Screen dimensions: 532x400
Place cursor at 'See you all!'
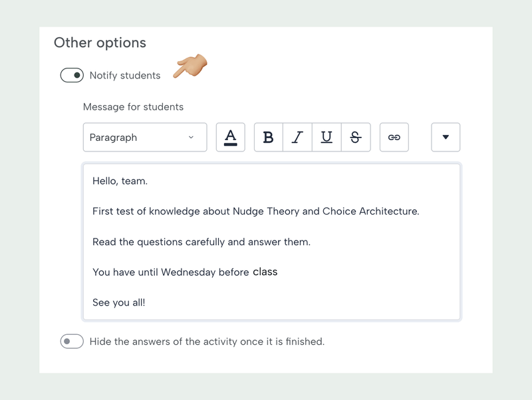[119, 302]
